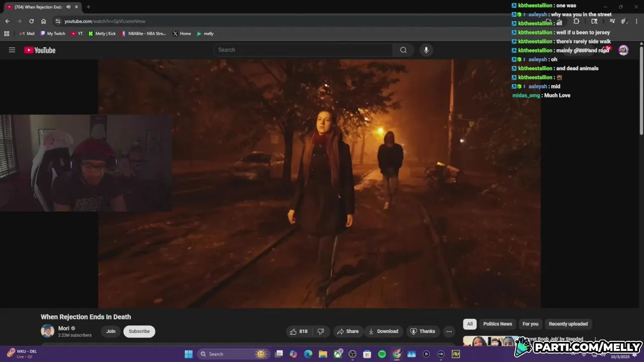Switch to OBS Studio on taskbar
Screen dimensions: 644x362
tap(352, 354)
